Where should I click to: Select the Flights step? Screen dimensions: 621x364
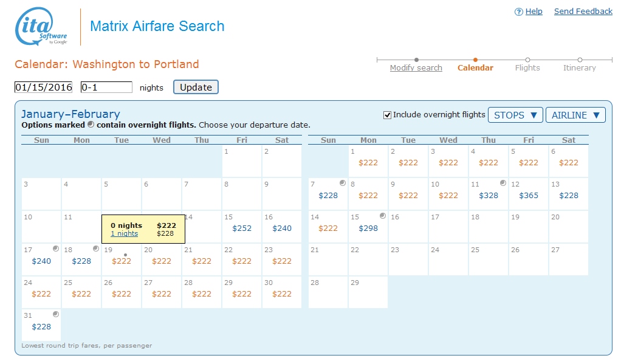coord(527,68)
